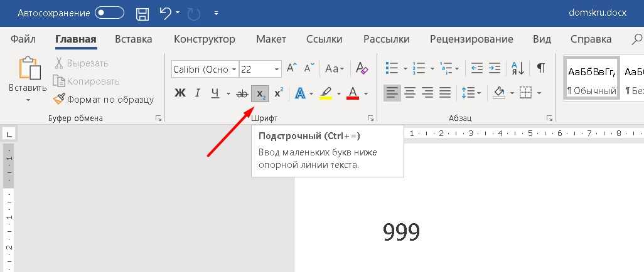Clear all formatting with eraser icon

click(x=362, y=68)
